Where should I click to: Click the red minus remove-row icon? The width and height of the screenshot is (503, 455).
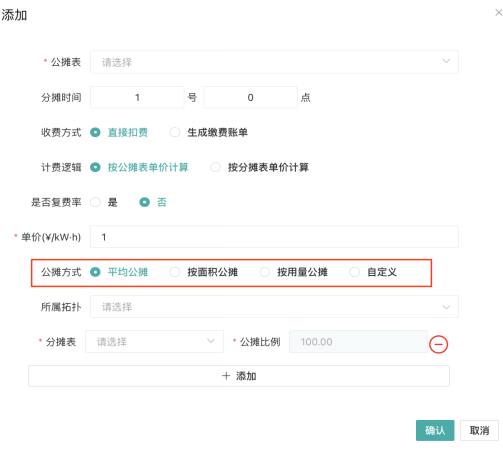pos(438,344)
